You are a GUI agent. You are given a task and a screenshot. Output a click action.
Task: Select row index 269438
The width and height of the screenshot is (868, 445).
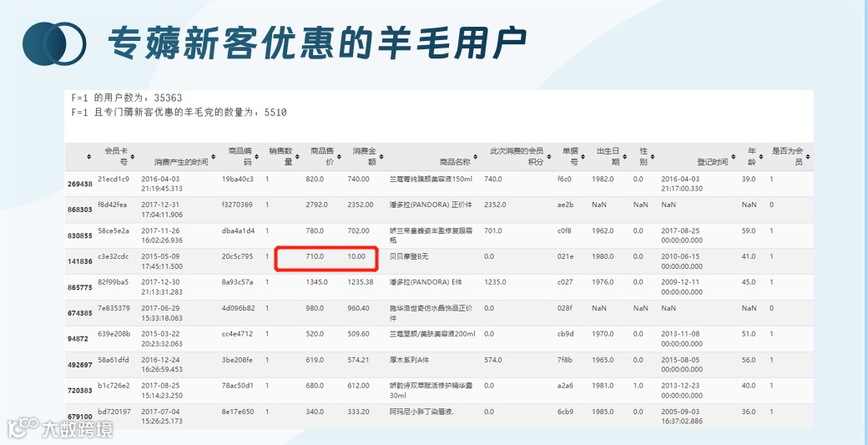(80, 185)
